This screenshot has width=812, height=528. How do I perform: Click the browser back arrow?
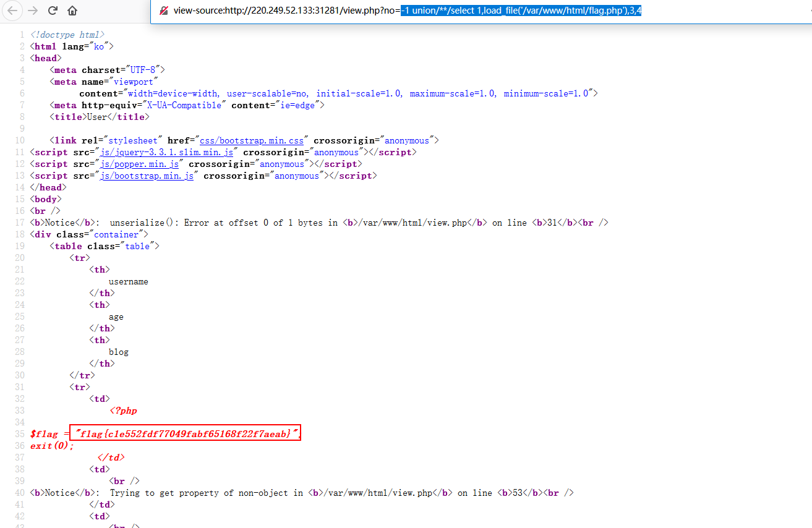14,11
